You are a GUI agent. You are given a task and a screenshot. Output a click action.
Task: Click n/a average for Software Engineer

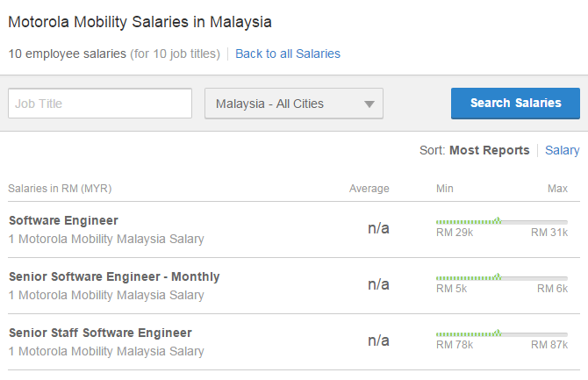378,227
